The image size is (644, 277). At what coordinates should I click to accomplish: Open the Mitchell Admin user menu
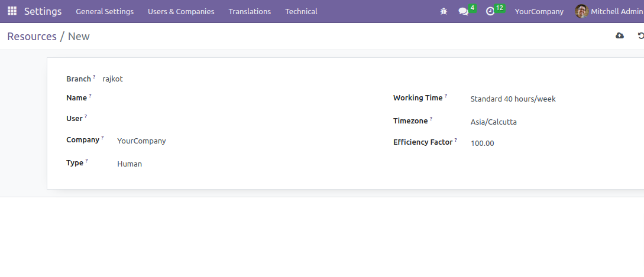tap(610, 11)
